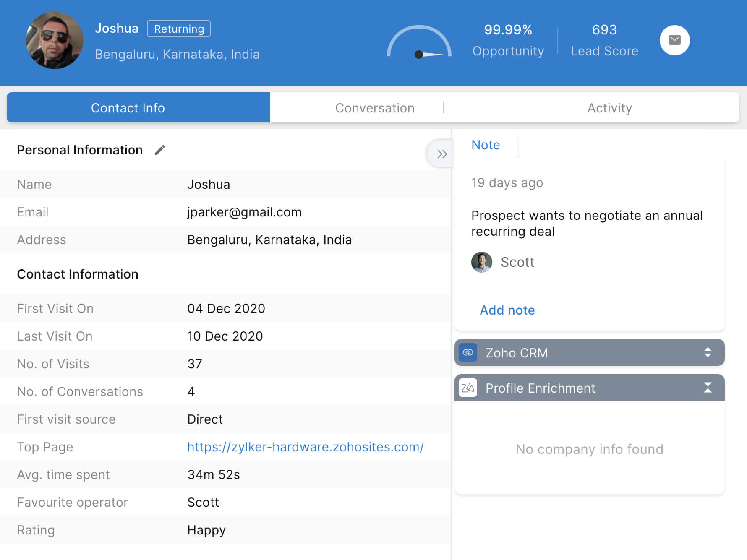Switch to the Conversation tab
The image size is (747, 560).
374,108
